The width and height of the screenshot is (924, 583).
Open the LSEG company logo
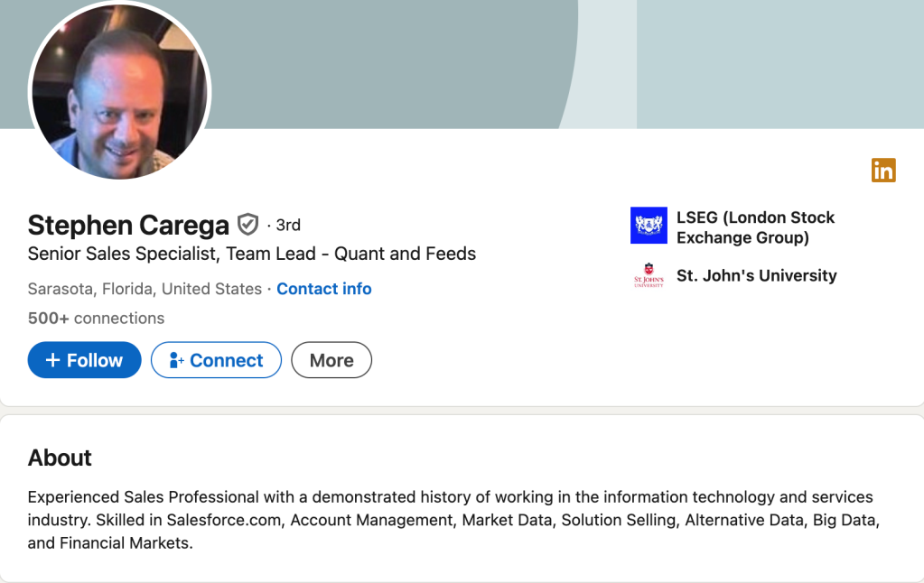tap(649, 225)
